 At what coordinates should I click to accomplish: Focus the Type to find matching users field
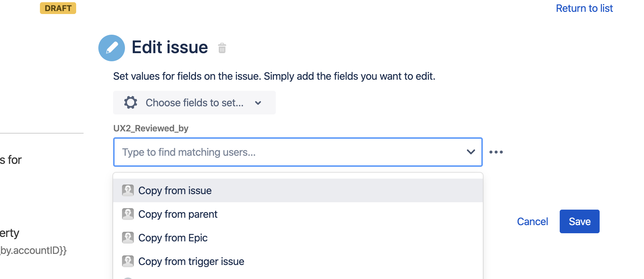point(288,152)
